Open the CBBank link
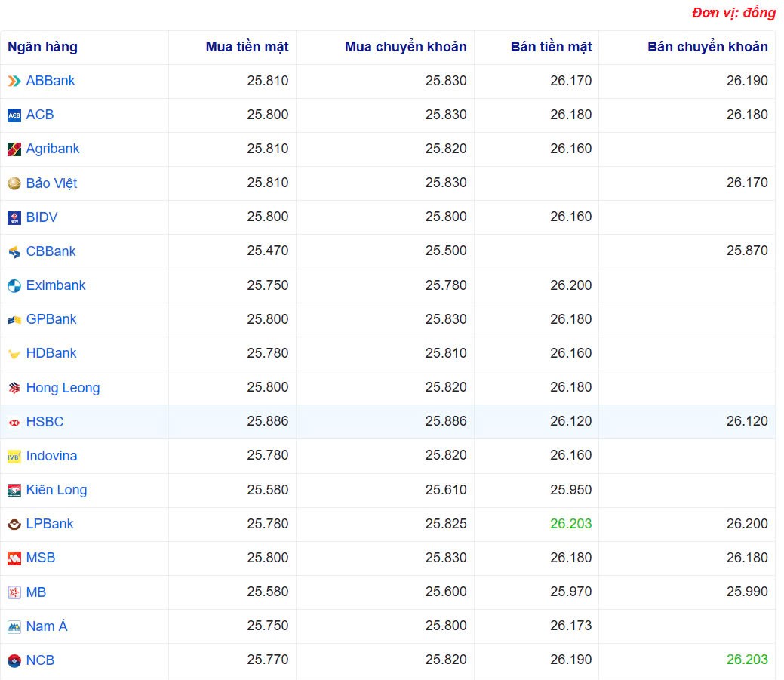This screenshot has width=784, height=680. point(51,251)
